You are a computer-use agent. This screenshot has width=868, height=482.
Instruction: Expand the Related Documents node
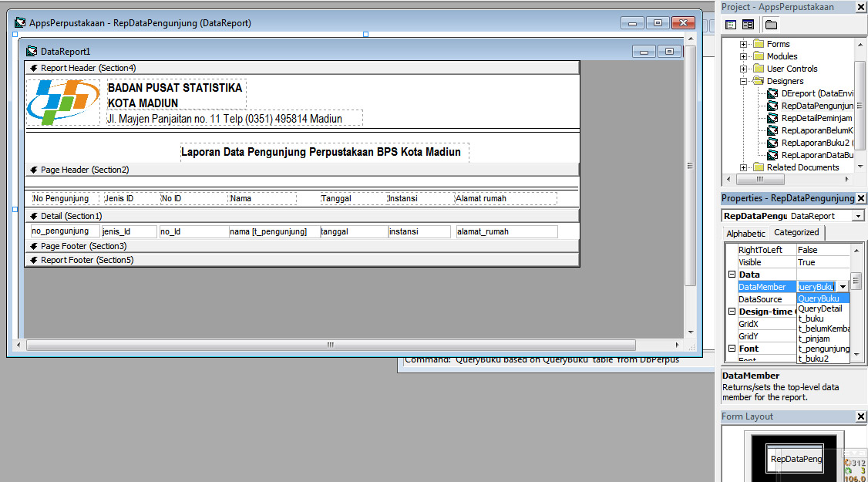(x=743, y=167)
